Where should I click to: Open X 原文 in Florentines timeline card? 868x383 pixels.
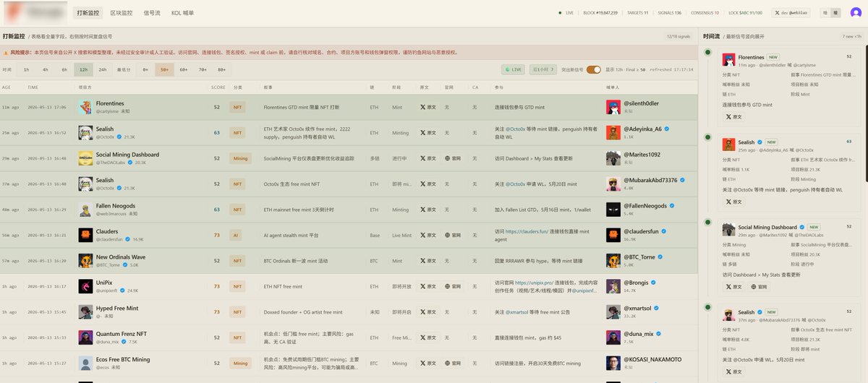click(x=733, y=116)
